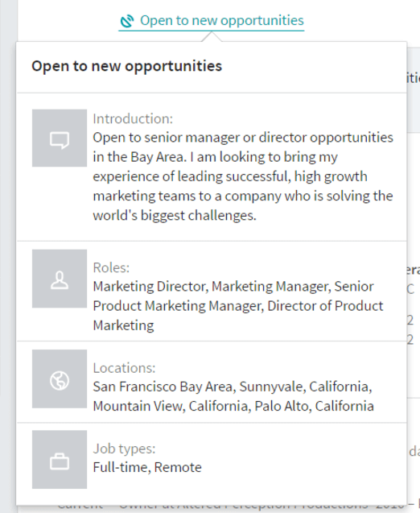Screen dimensions: 420x513
Task: Click the text 'Full-time, Remote'
Action: coord(147,467)
